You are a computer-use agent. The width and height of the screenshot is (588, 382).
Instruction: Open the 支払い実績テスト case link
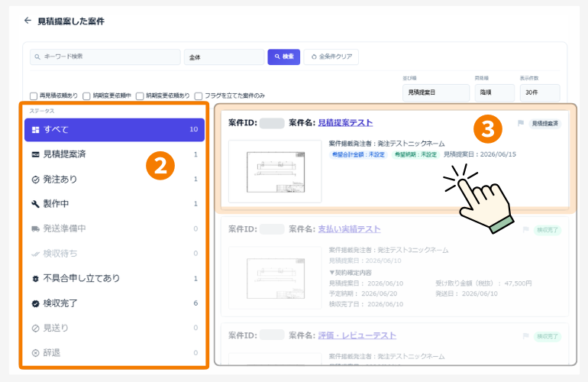(349, 229)
